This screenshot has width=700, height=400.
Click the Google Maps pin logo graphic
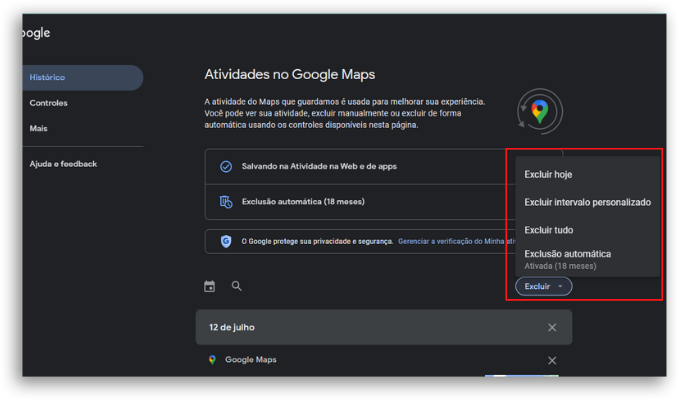click(x=540, y=112)
